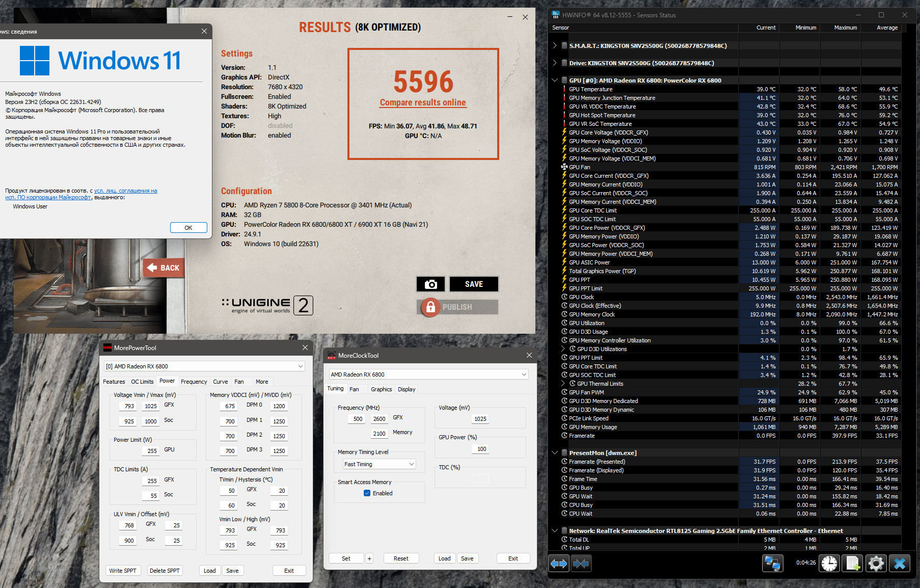This screenshot has width=920, height=588.
Task: Click the thermometer icon beside GPU Temperature row
Action: click(564, 89)
